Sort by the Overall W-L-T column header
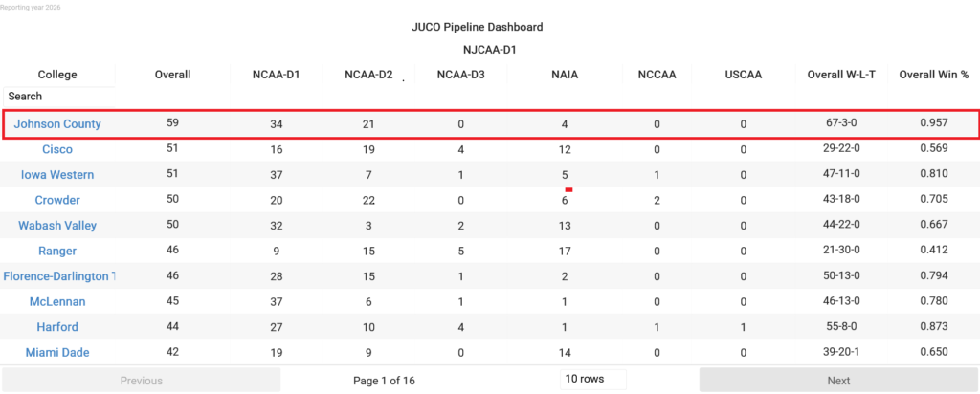980x394 pixels. [x=841, y=75]
